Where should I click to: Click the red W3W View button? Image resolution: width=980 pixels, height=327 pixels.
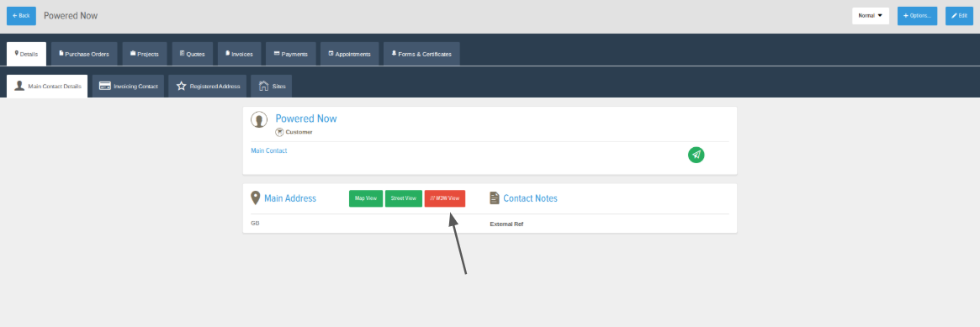(x=445, y=198)
